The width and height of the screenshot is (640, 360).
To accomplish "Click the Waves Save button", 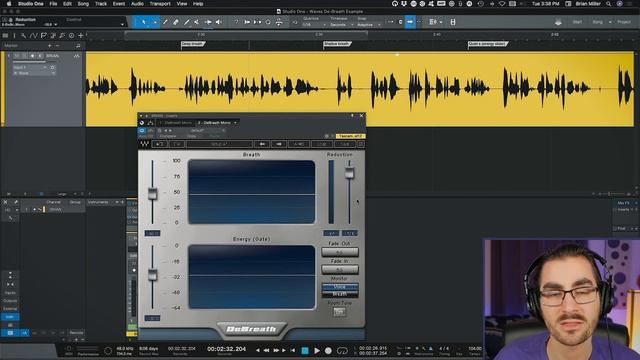I will [345, 144].
